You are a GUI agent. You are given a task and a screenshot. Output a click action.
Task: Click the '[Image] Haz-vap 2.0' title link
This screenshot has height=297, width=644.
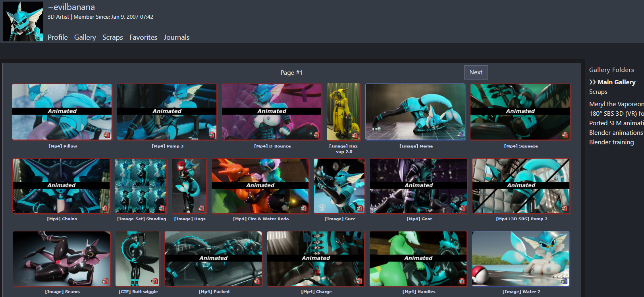(344, 149)
